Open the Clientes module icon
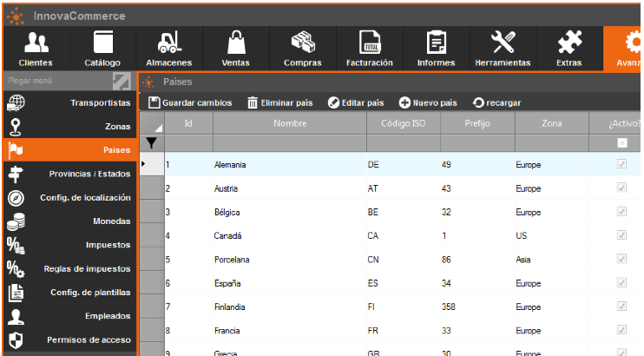 tap(36, 43)
